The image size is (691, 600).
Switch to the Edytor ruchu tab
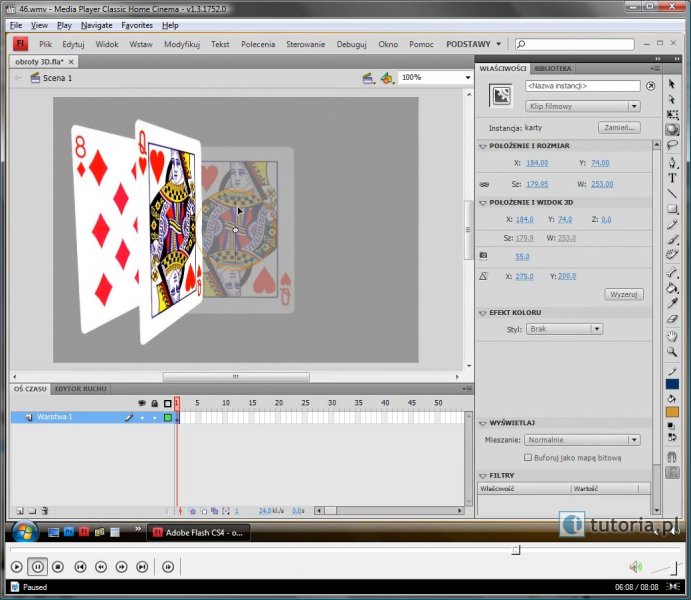pos(80,388)
